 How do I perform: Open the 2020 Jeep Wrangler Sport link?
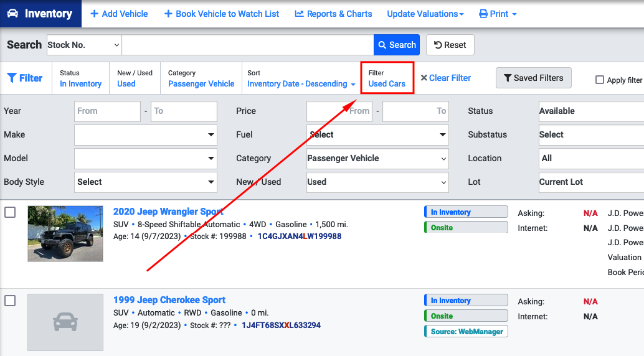[168, 212]
